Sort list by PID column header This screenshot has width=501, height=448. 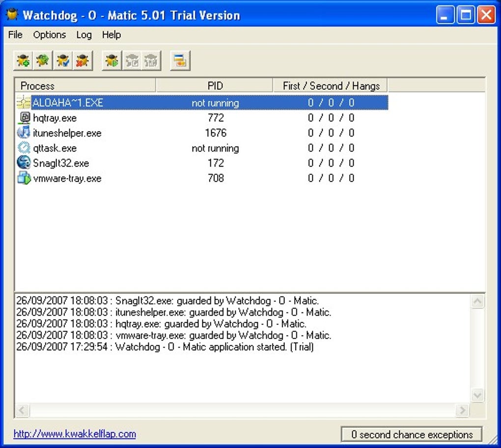coord(215,85)
